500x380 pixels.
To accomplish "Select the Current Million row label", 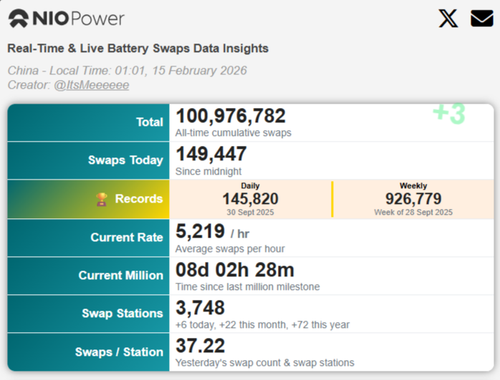I will pos(121,275).
